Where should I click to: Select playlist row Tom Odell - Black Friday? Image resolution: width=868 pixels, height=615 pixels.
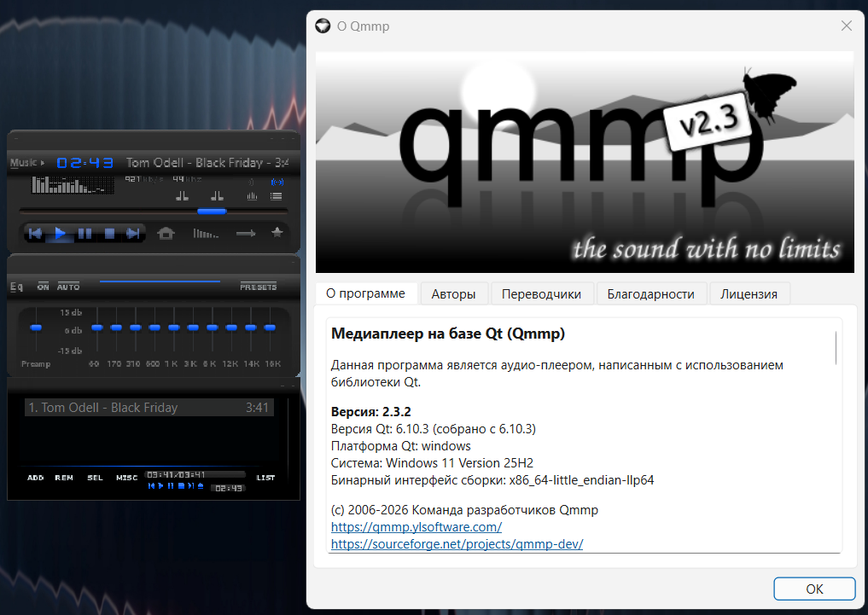click(x=149, y=408)
